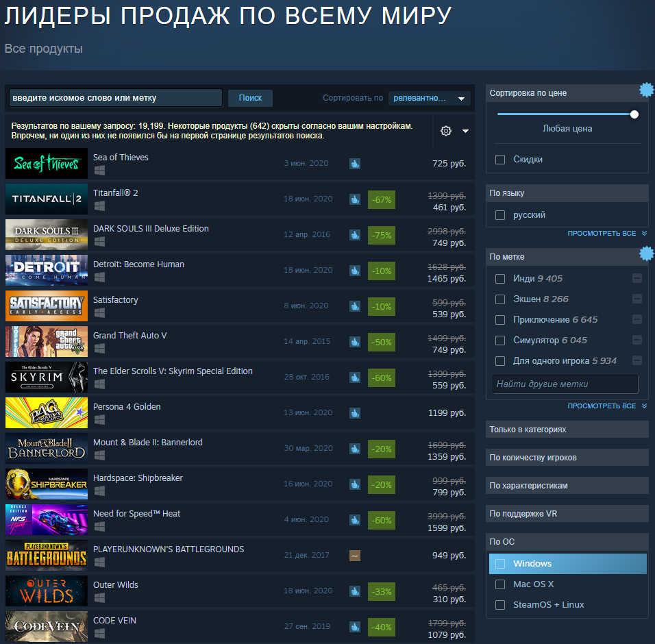Collapse the По ОС section header
Image resolution: width=655 pixels, height=644 pixels.
pos(567,542)
